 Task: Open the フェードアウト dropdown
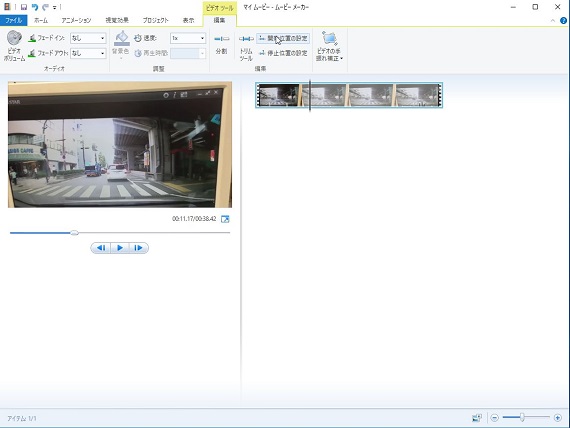pos(88,53)
